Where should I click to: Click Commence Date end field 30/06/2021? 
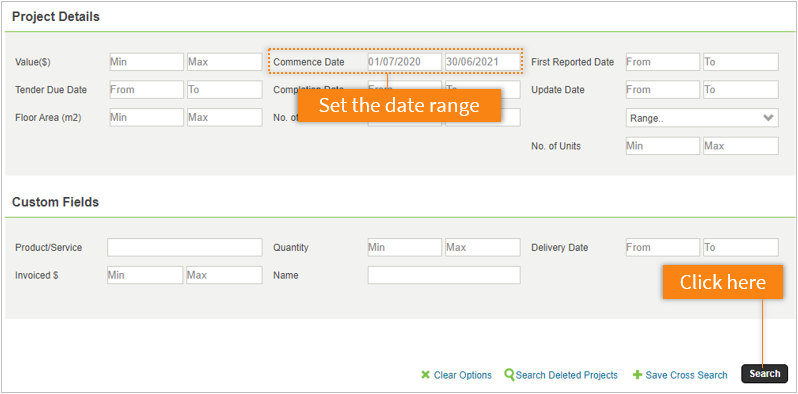click(x=482, y=62)
